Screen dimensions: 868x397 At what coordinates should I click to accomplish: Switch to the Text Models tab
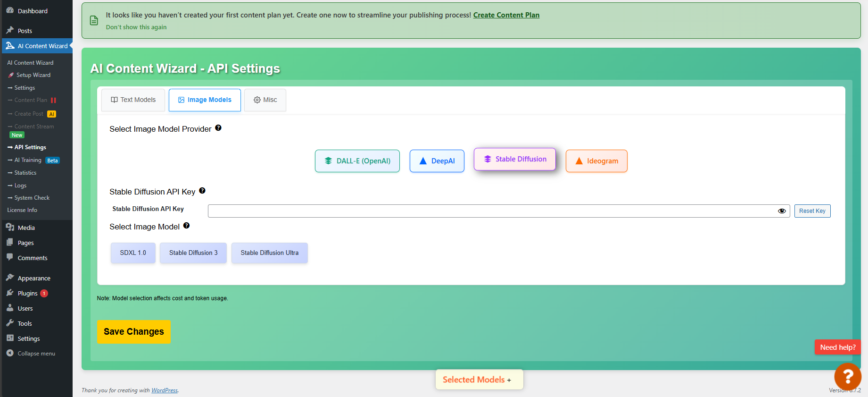pyautogui.click(x=133, y=100)
